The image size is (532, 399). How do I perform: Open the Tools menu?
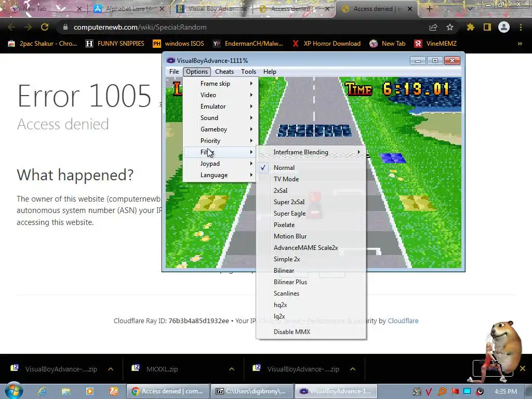click(x=248, y=72)
